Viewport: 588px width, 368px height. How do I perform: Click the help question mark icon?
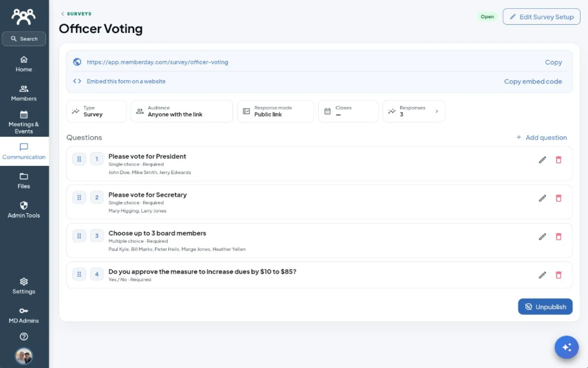click(x=24, y=337)
